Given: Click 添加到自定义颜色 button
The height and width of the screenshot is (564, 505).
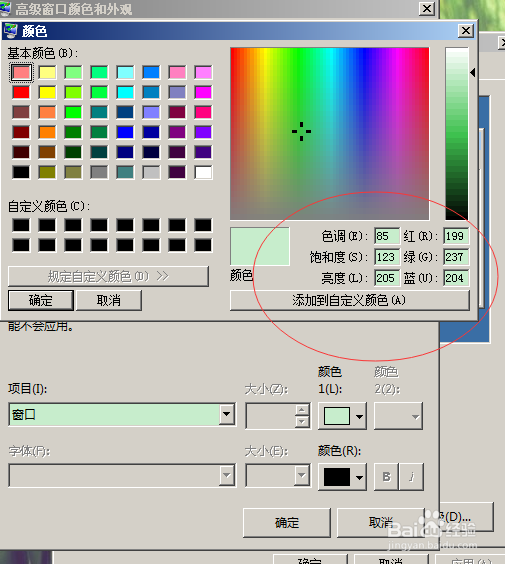Looking at the screenshot, I should click(350, 300).
